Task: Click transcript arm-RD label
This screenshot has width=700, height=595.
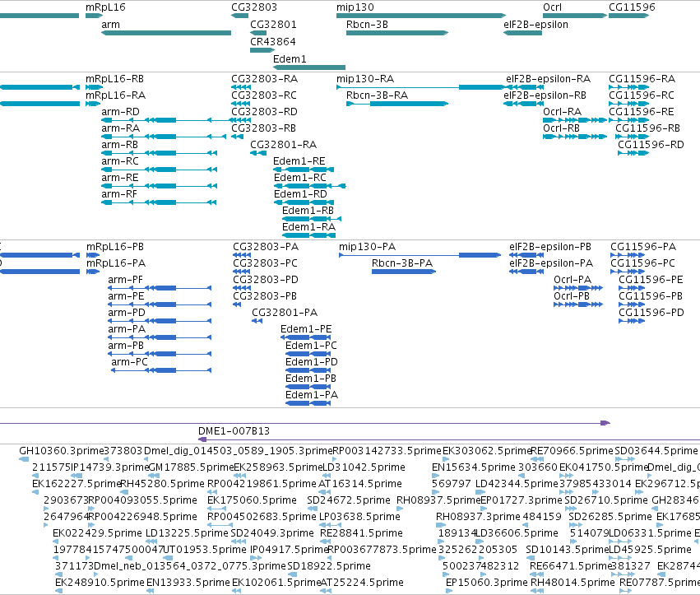Action: 121,112
